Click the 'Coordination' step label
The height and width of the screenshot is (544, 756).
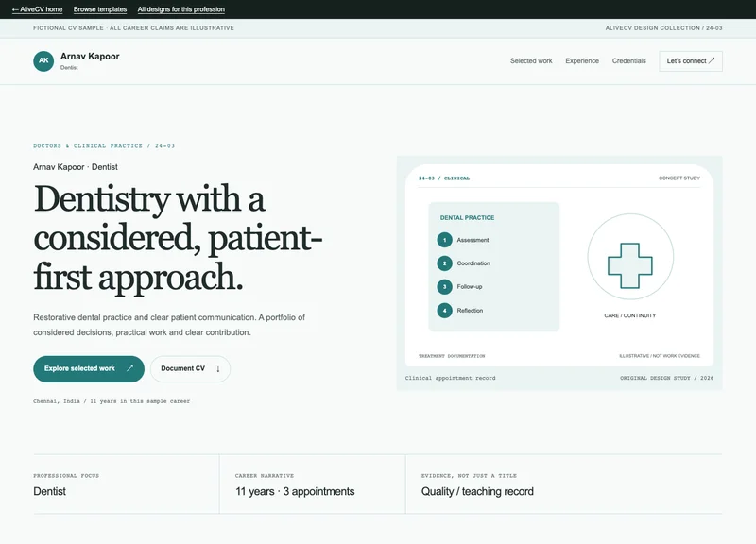473,263
